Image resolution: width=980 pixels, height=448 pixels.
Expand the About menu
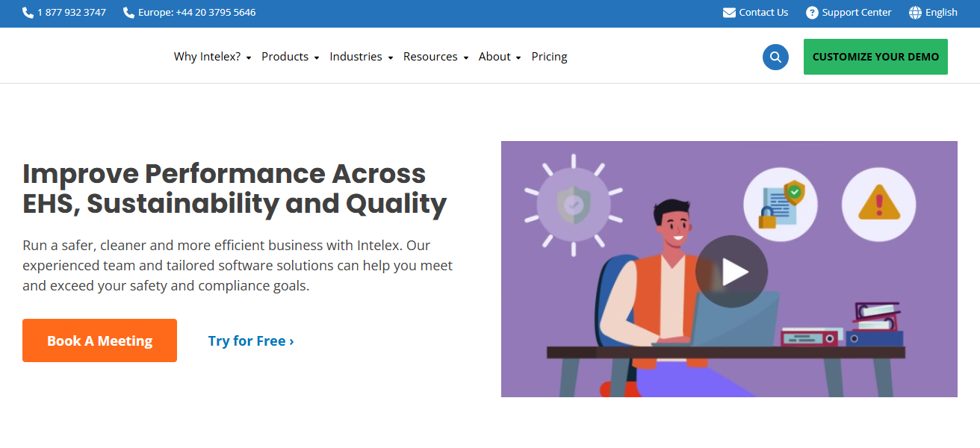500,57
